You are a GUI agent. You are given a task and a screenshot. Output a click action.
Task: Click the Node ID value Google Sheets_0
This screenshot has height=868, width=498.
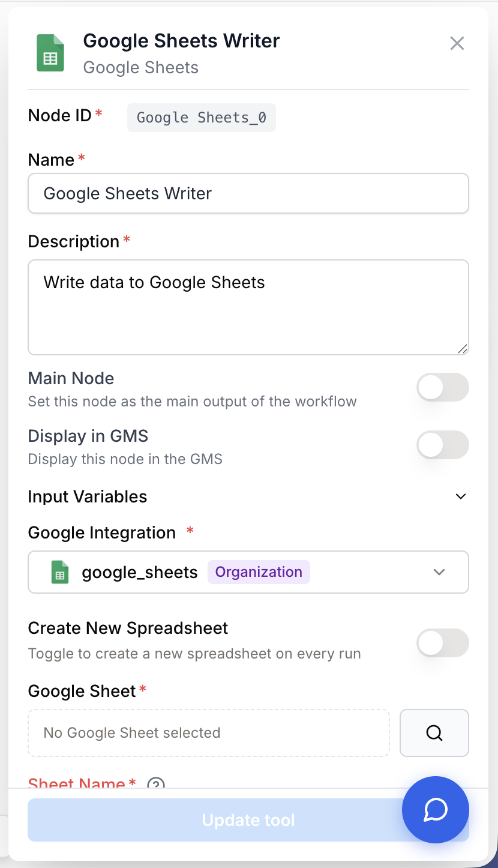[x=202, y=118]
